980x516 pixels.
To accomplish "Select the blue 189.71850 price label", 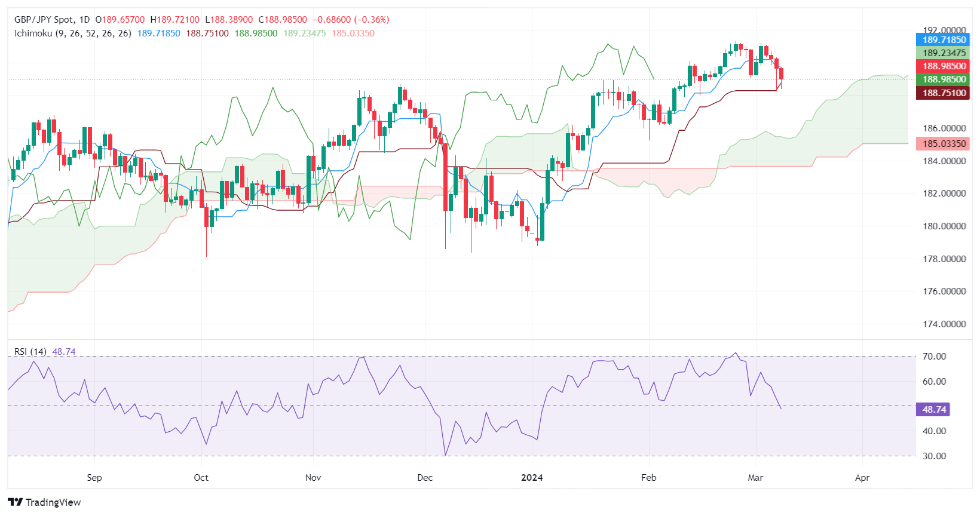I will click(x=944, y=40).
